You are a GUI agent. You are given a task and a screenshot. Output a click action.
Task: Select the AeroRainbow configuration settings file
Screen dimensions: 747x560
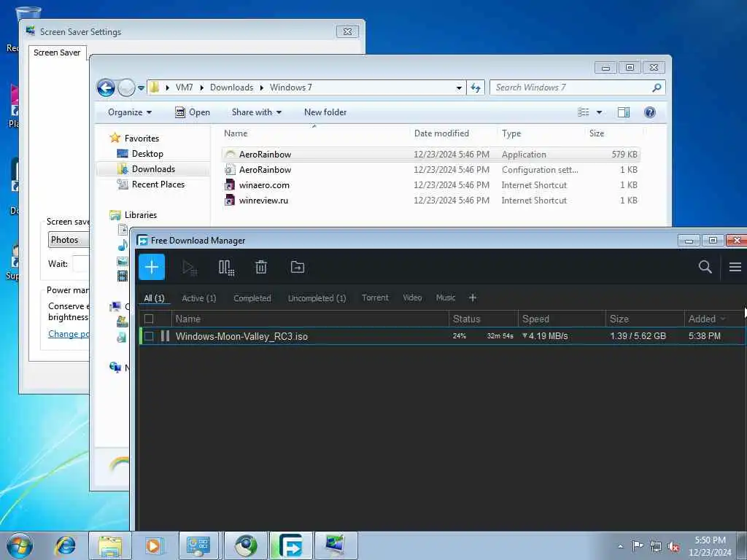(x=430, y=170)
